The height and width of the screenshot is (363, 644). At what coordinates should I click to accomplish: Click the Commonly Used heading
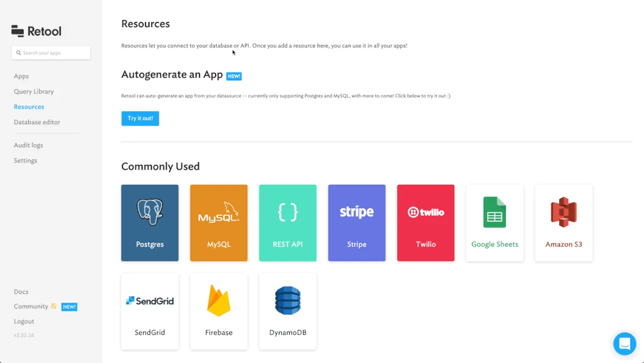[x=160, y=166]
